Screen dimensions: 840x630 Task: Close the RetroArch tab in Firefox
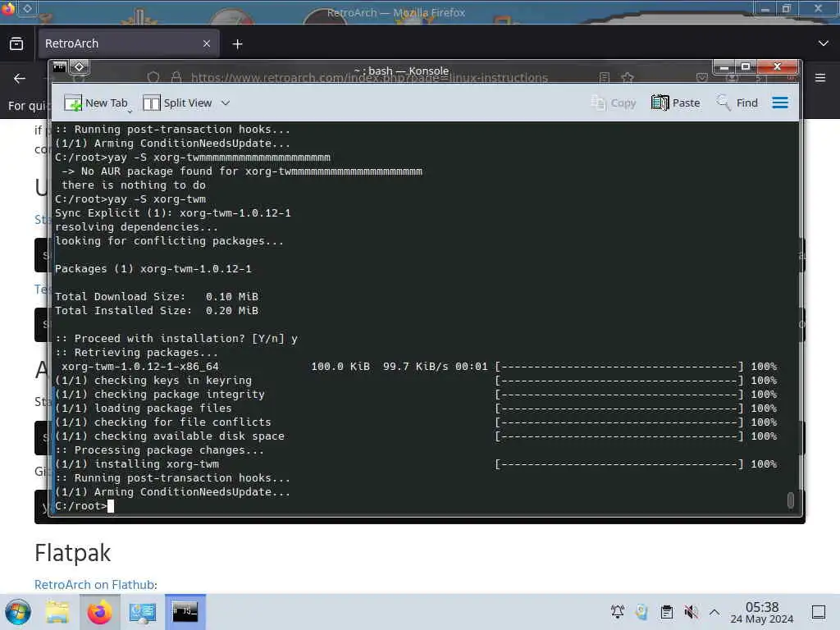click(207, 43)
